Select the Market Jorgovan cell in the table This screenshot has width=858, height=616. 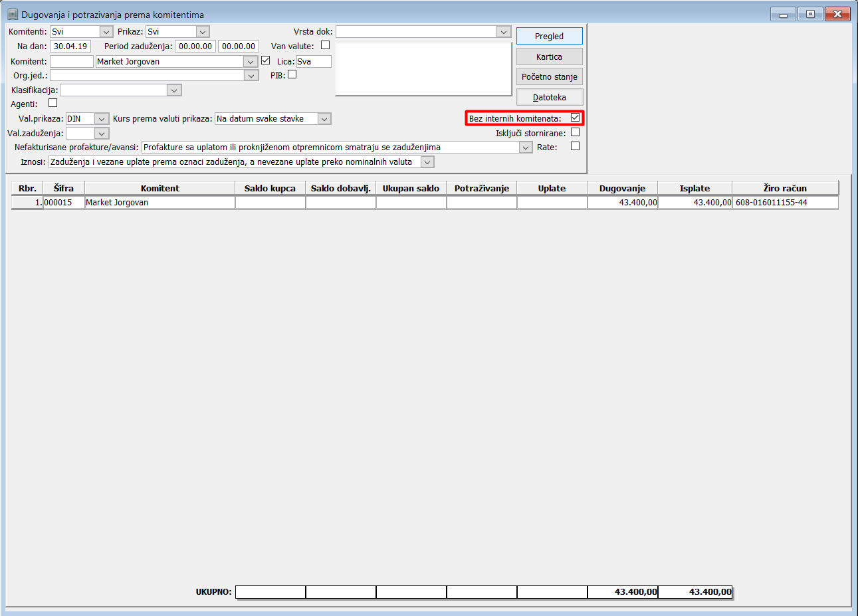(160, 202)
